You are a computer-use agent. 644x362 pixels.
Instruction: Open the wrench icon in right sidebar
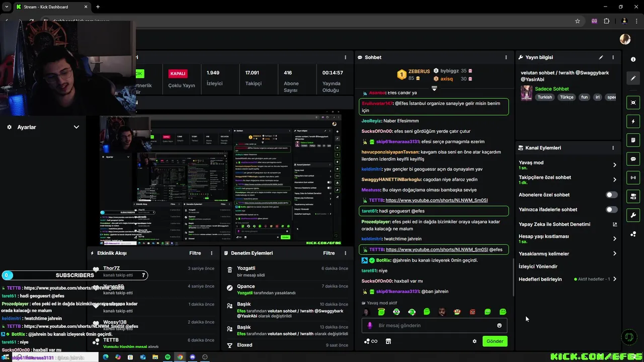point(633,215)
